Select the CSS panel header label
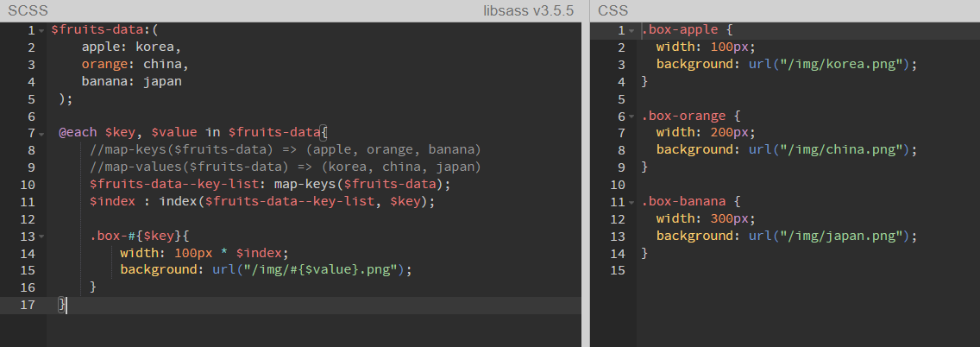The width and height of the screenshot is (980, 347). click(x=612, y=10)
